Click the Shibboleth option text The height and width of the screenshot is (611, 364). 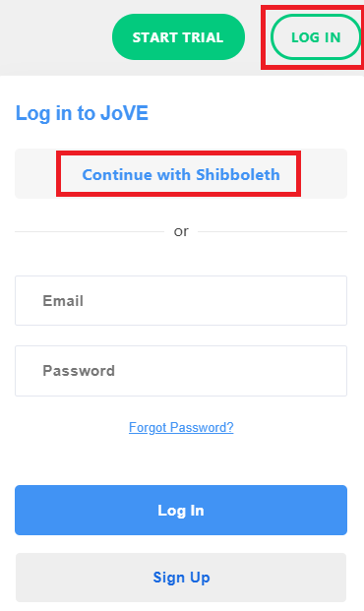coord(181,174)
